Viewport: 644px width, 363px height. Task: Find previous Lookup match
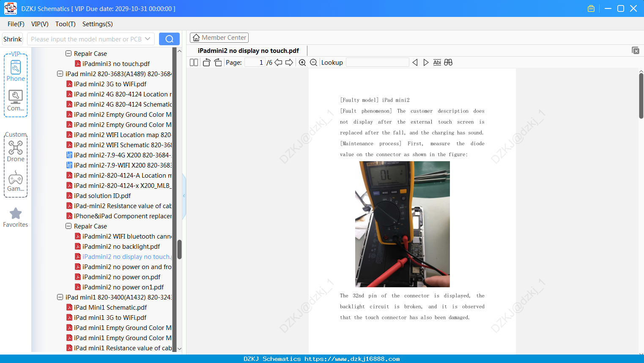(415, 63)
